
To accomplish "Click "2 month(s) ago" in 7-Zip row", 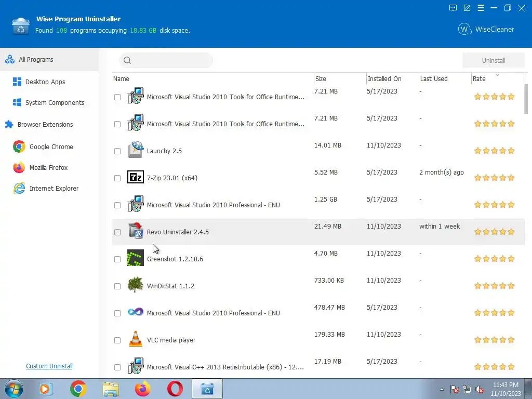I will click(442, 172).
